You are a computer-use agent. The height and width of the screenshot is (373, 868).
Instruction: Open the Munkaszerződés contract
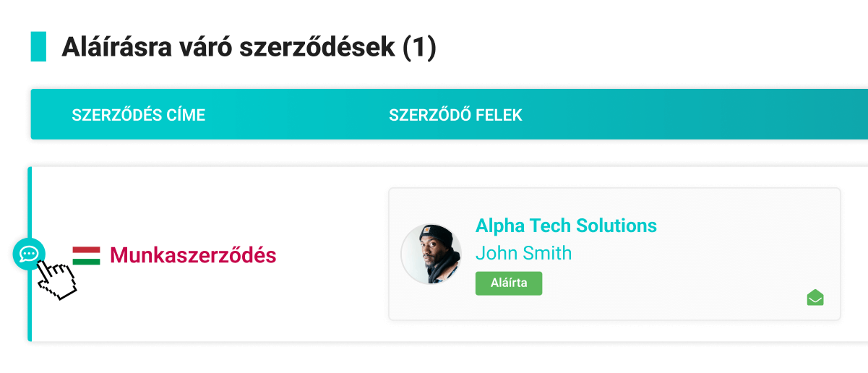[193, 255]
